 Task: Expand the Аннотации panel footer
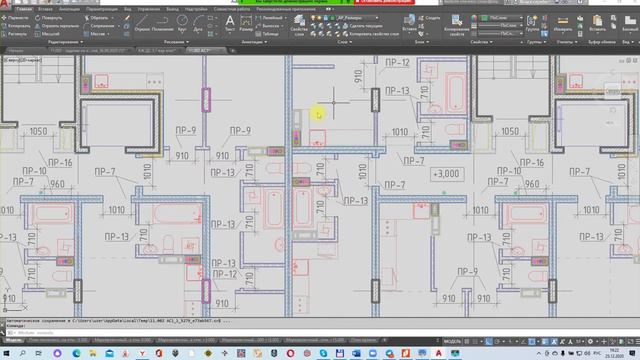(254, 42)
